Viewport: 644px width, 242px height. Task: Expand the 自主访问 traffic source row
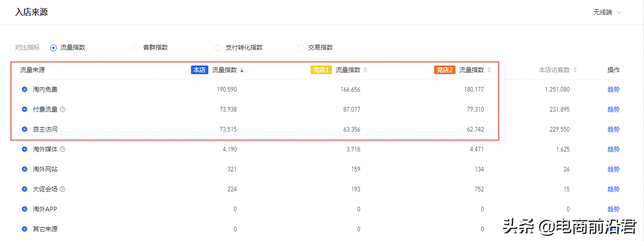click(25, 129)
